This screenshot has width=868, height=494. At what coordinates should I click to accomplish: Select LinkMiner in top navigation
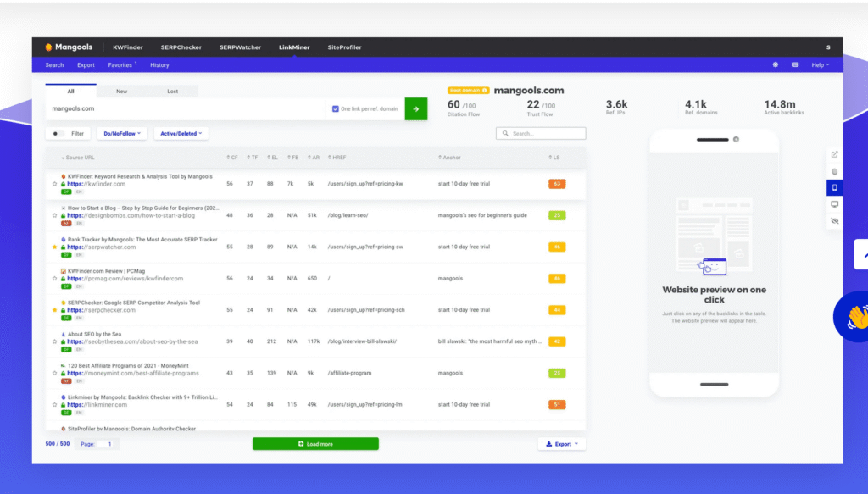click(x=294, y=47)
